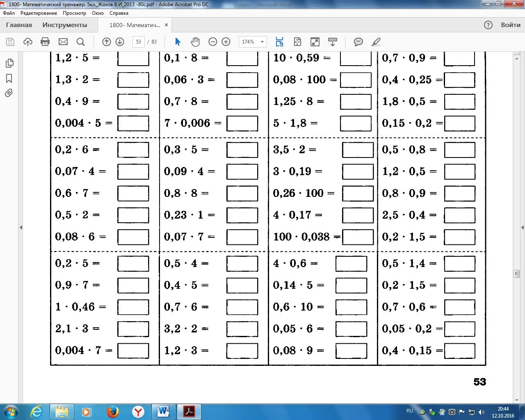Image resolution: width=525 pixels, height=420 pixels.
Task: Click the page number field showing 53
Action: pyautogui.click(x=139, y=42)
